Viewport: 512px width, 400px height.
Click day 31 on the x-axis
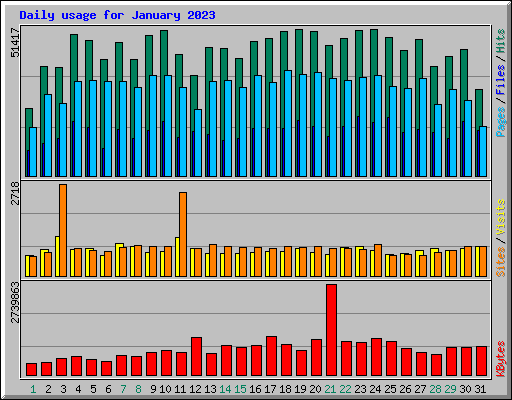tap(480, 389)
